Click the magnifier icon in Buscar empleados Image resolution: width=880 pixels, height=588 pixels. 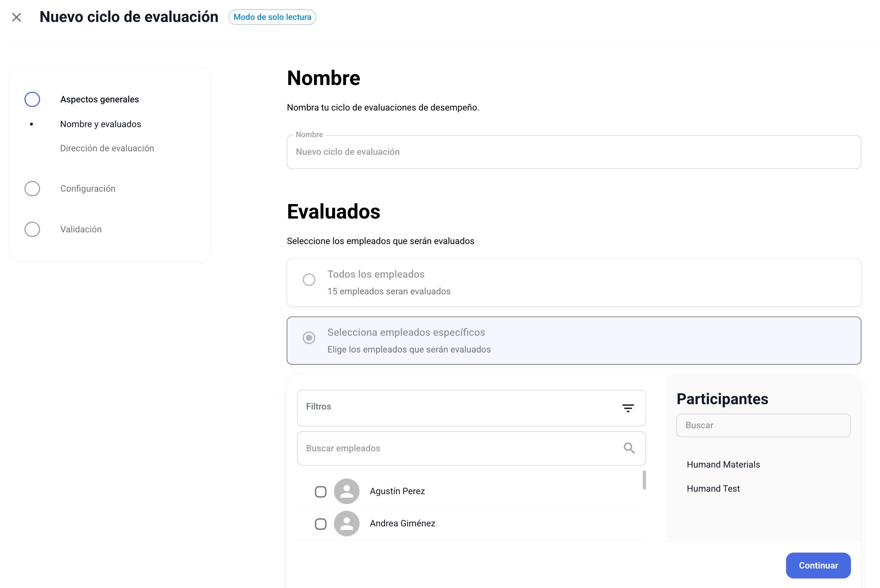tap(629, 448)
